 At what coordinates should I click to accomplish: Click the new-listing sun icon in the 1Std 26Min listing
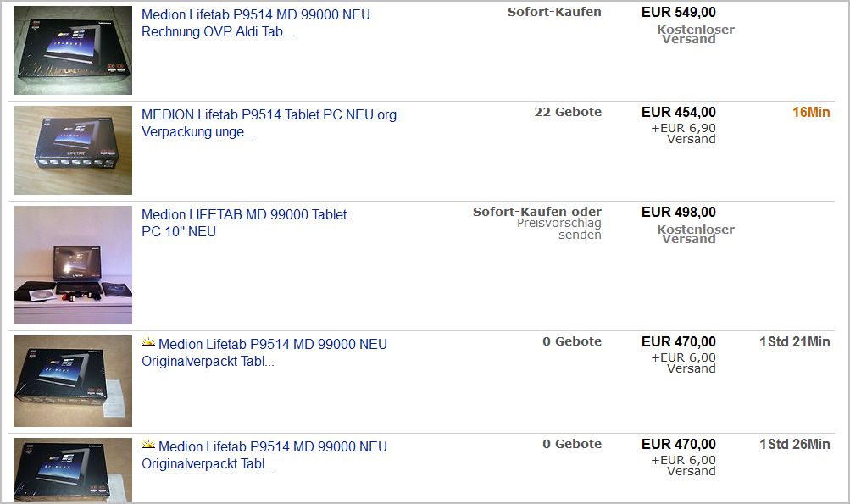148,446
